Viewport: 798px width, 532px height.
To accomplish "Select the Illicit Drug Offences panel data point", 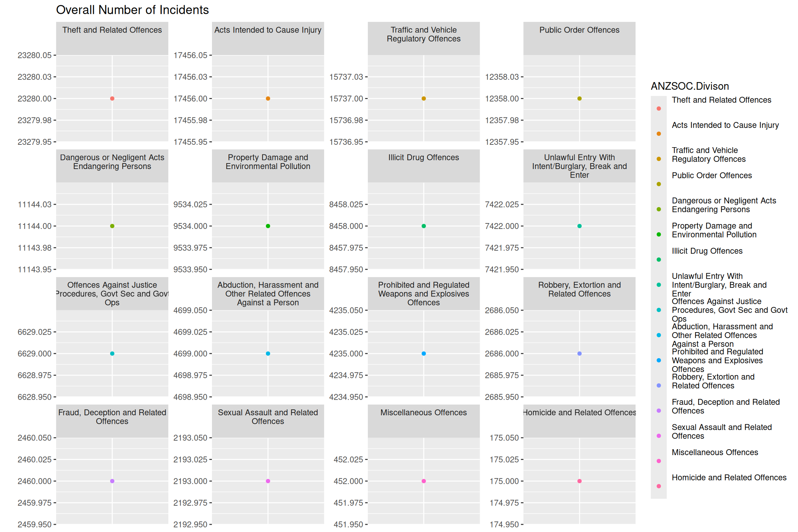I will coord(424,226).
